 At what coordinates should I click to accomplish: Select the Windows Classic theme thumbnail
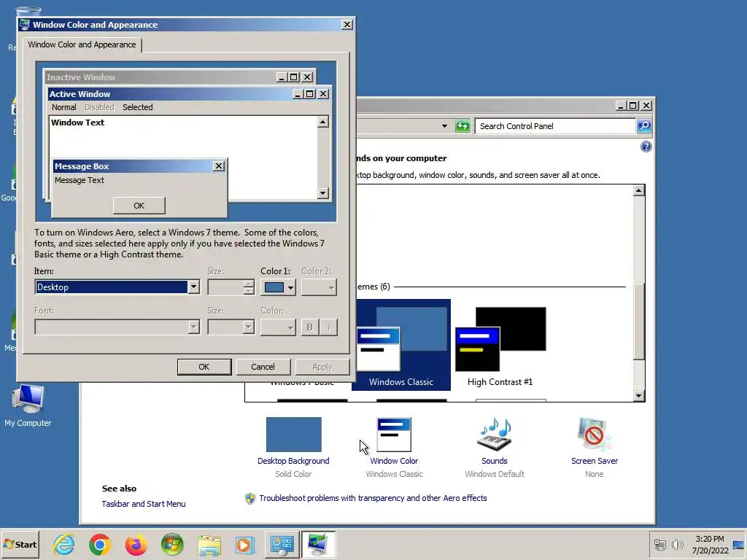coord(401,345)
